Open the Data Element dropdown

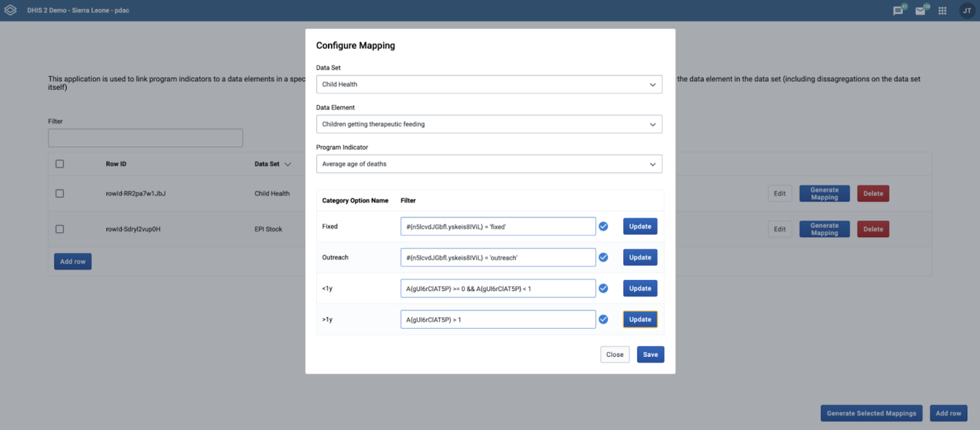pyautogui.click(x=489, y=124)
